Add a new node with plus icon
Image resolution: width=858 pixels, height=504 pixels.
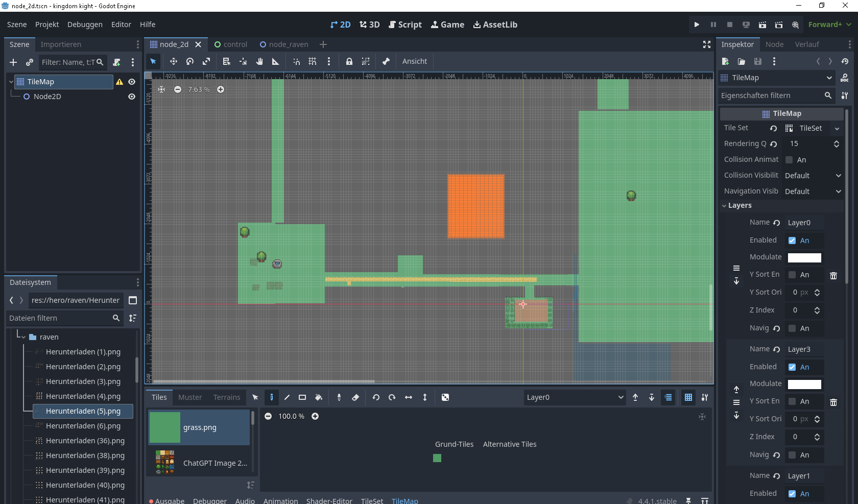pyautogui.click(x=13, y=62)
